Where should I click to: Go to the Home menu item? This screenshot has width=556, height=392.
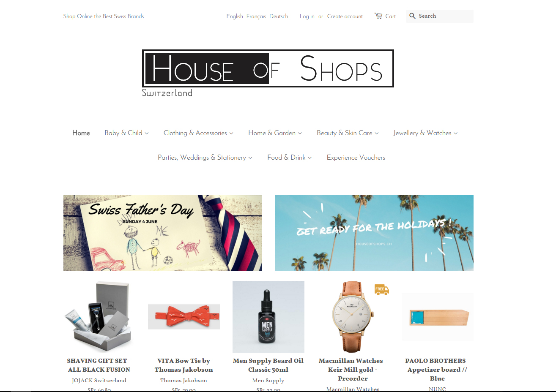pos(81,133)
